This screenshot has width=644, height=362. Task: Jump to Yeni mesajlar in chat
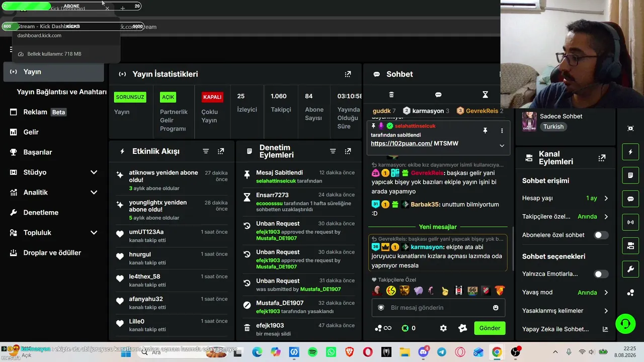point(438,227)
